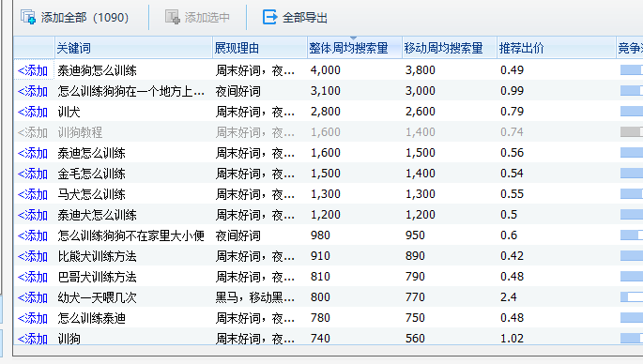643x364 pixels.
Task: Select greyed keyword 训狗教程
Action: coord(80,132)
